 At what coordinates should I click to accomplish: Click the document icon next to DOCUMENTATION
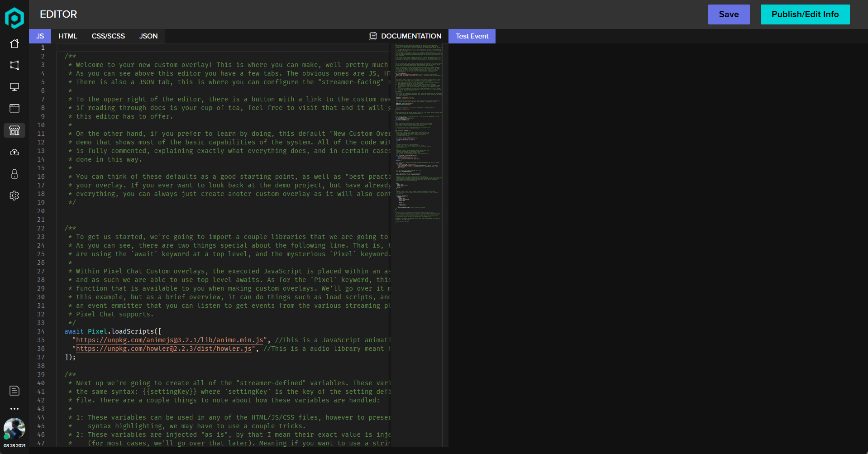[x=372, y=36]
